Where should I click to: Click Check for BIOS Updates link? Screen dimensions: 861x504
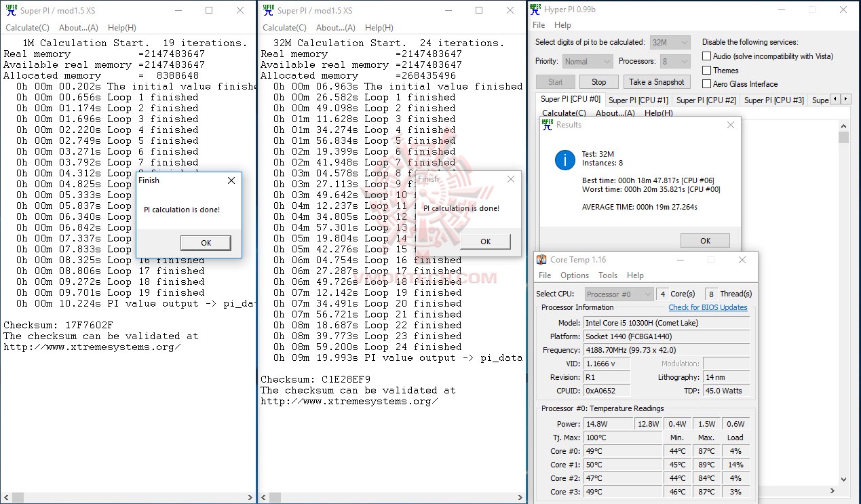pyautogui.click(x=708, y=307)
